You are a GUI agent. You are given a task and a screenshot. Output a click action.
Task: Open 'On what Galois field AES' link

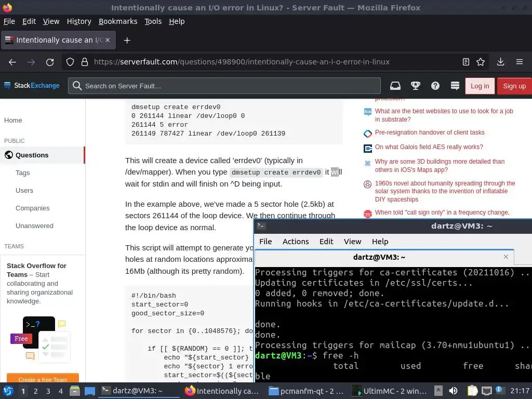429,147
